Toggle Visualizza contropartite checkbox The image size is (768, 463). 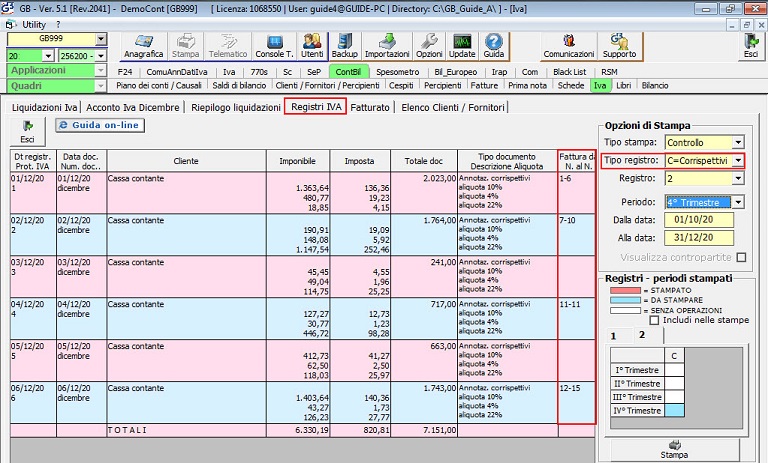pos(742,257)
